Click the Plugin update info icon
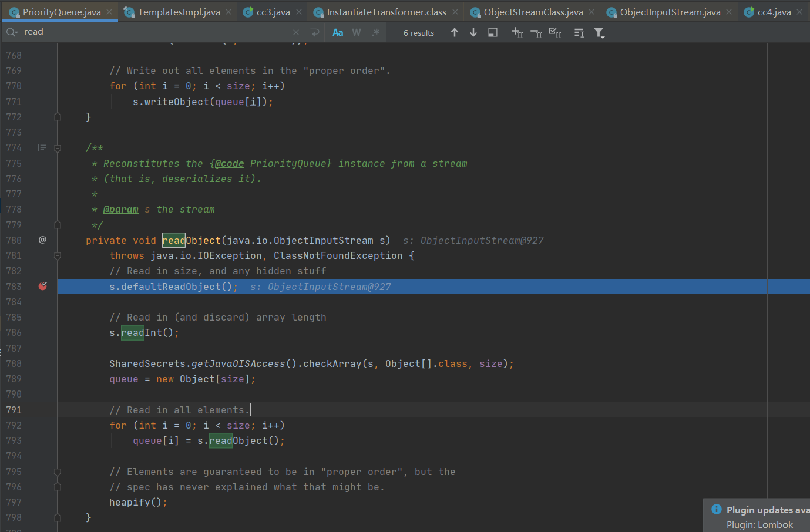 click(717, 509)
